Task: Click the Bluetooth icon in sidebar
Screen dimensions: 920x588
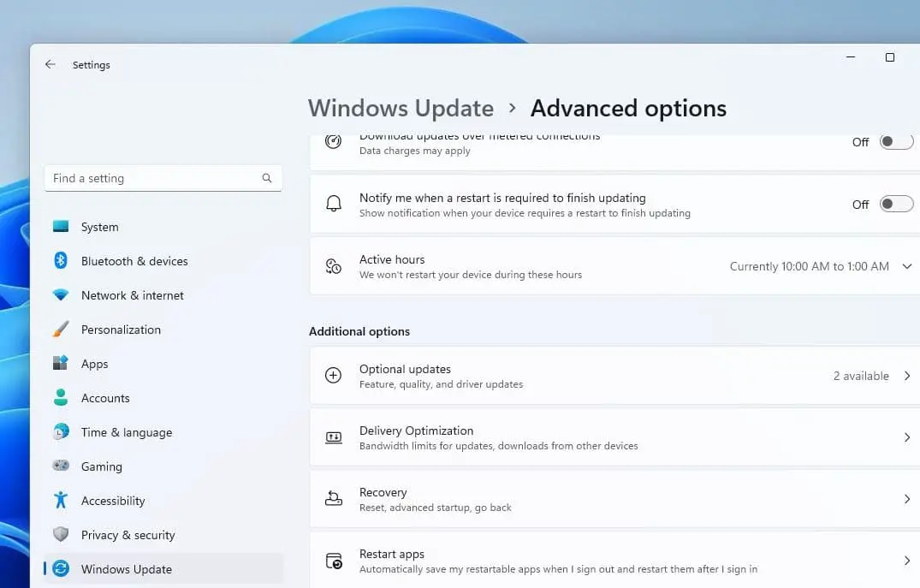Action: [x=61, y=260]
